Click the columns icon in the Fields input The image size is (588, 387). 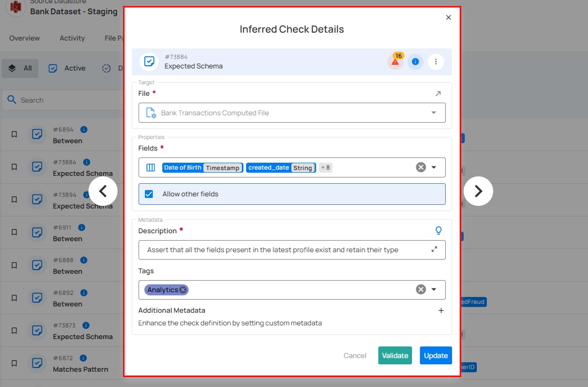(150, 167)
